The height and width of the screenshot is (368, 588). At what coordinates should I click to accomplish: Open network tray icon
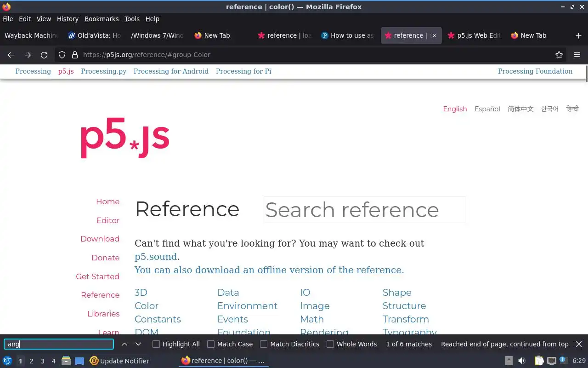[552, 361]
